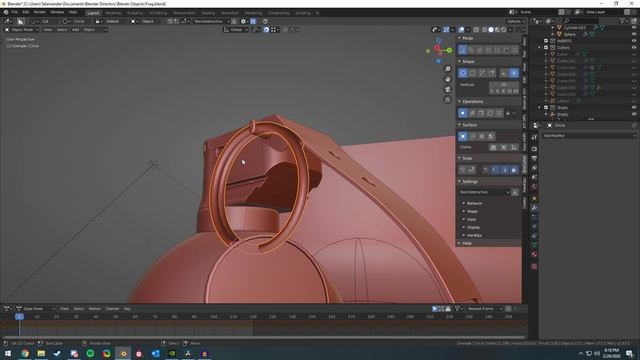Open File Explorer from the taskbar
This screenshot has width=640, height=360.
41,353
